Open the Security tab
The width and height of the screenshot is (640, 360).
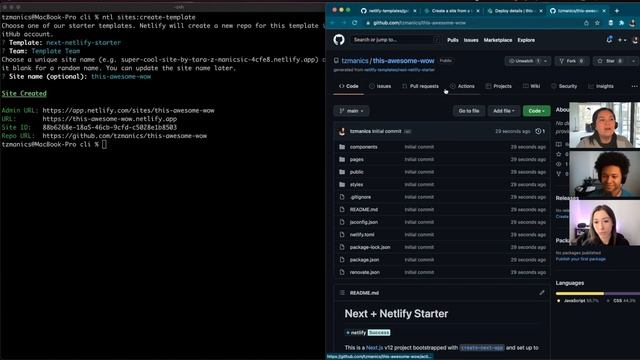pyautogui.click(x=564, y=86)
